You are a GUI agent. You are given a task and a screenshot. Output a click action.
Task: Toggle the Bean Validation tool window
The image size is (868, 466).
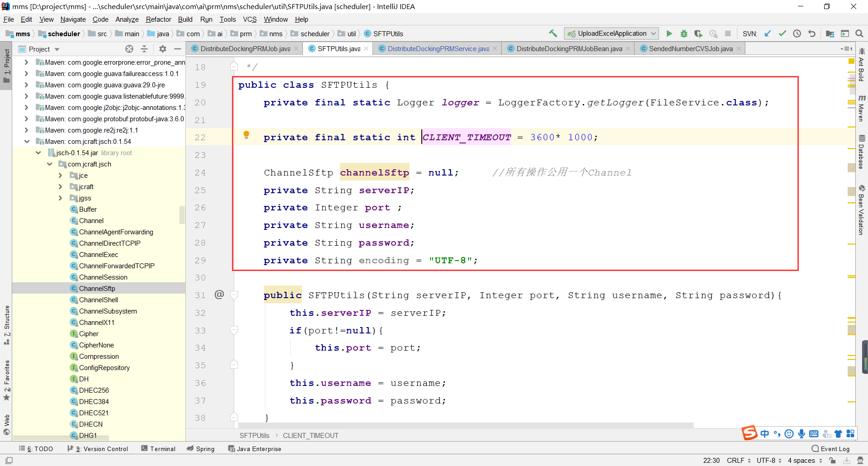pos(862,210)
